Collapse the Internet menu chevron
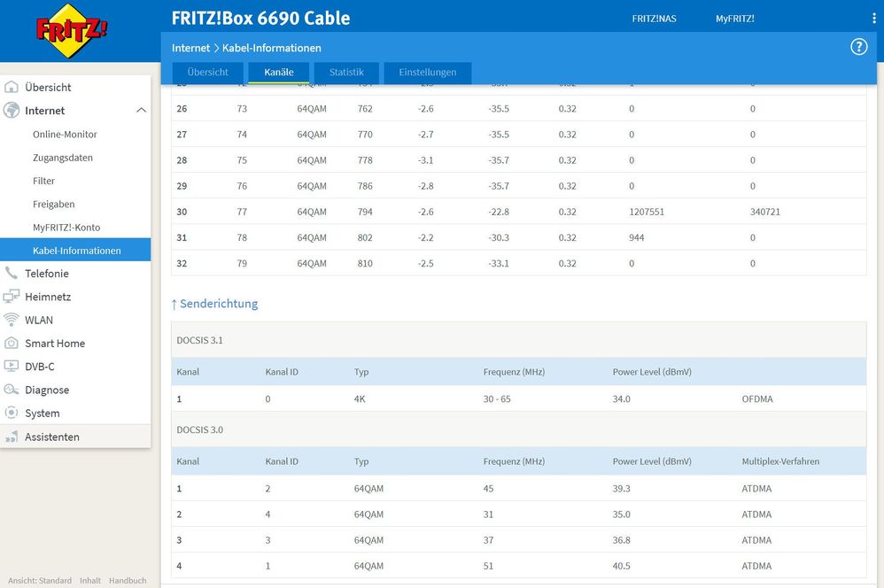 point(141,111)
